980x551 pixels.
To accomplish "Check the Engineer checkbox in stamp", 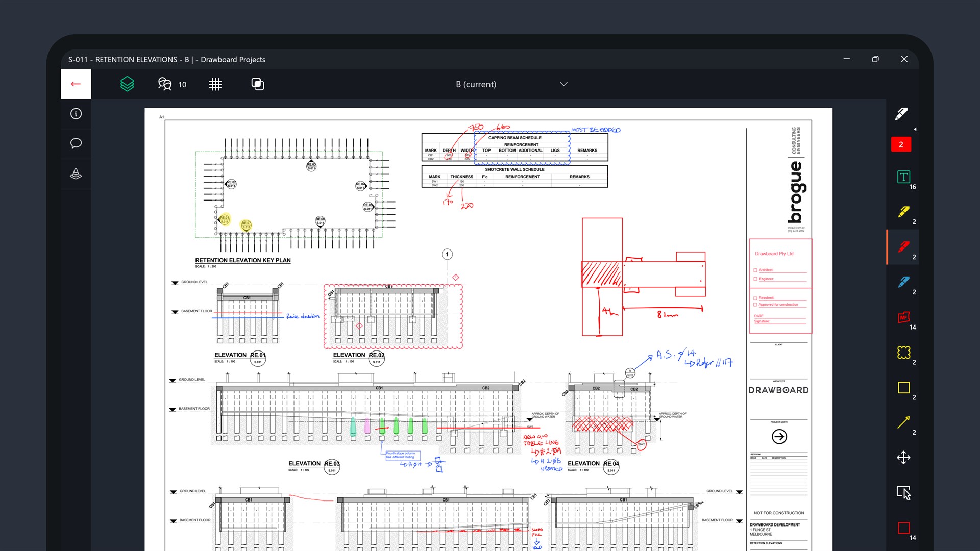I will point(755,279).
